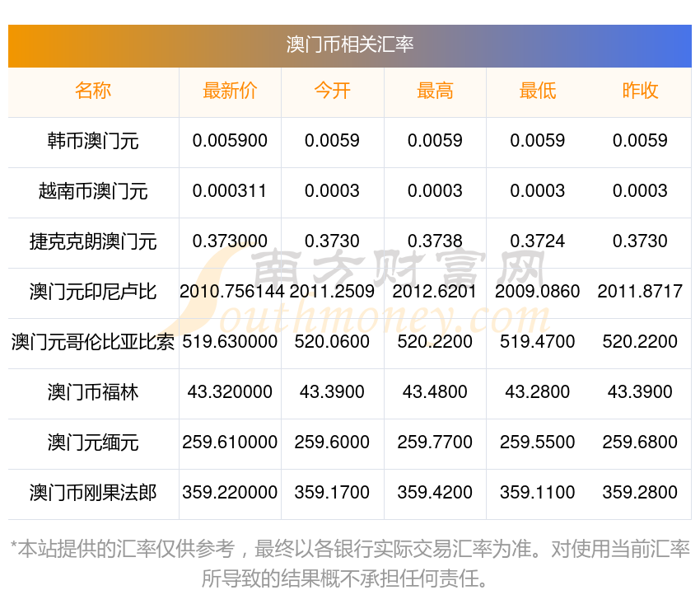Click low value 519.4700
700x604 pixels.
538,342
